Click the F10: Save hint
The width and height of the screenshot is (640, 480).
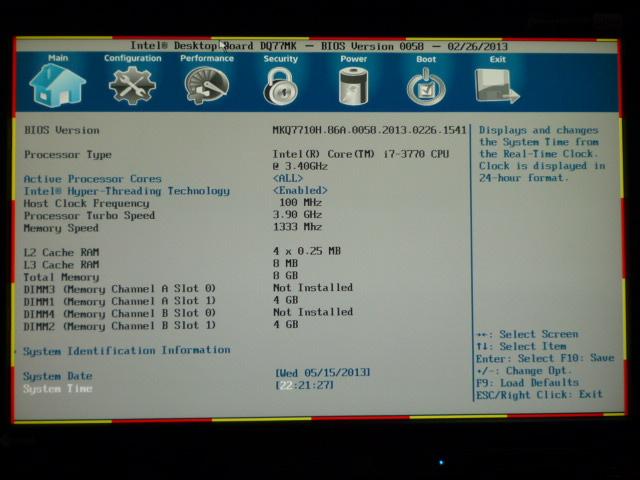589,358
